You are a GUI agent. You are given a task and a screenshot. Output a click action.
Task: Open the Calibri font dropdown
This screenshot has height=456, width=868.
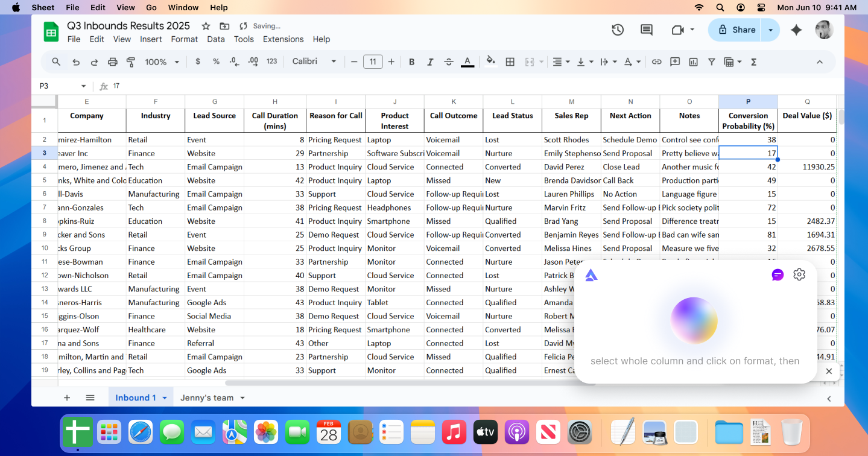pyautogui.click(x=314, y=62)
